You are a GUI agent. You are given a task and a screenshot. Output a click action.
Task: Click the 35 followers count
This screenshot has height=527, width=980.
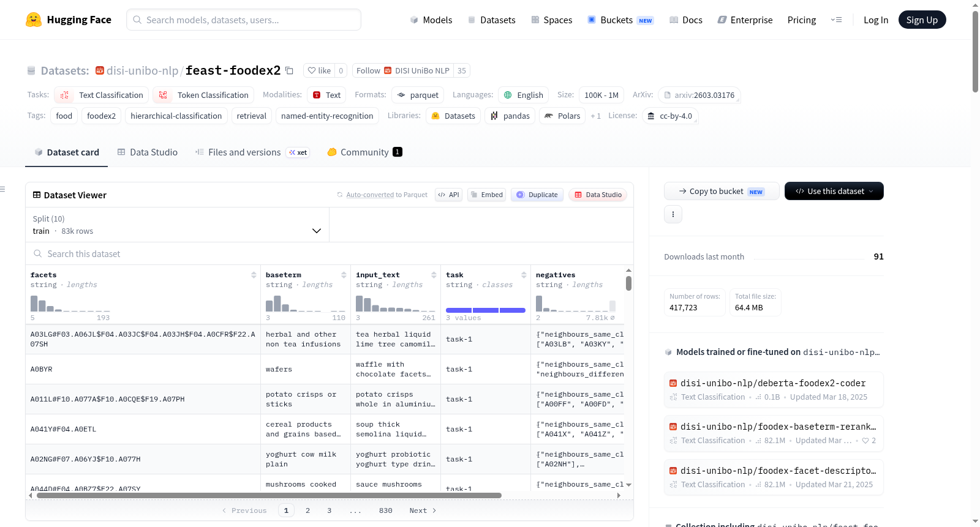(x=462, y=70)
